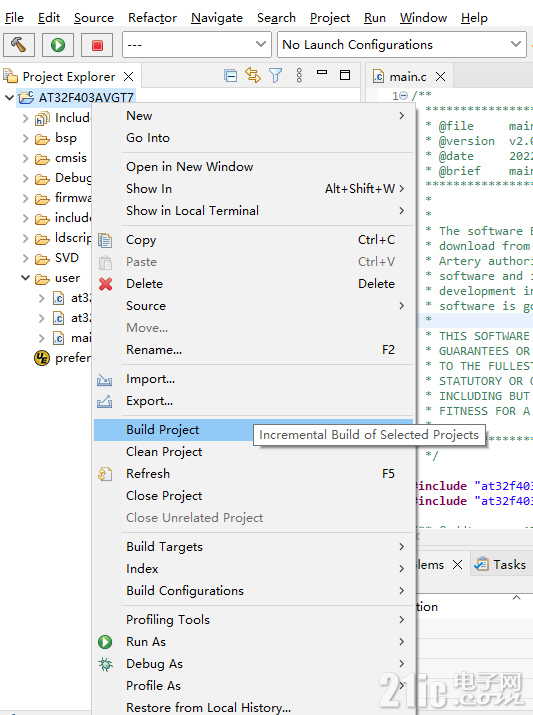This screenshot has height=715, width=533.
Task: Click the Copy icon in context menu
Action: pos(105,240)
